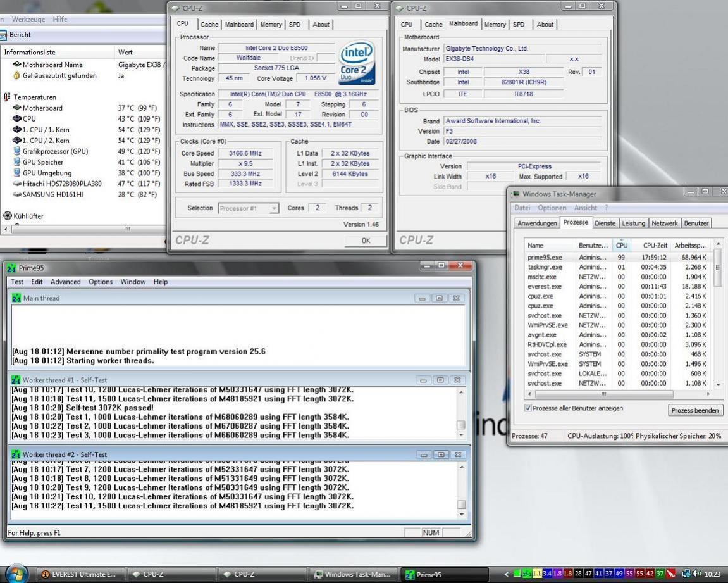Click the Informationsliste column header
The width and height of the screenshot is (728, 583).
coord(58,52)
